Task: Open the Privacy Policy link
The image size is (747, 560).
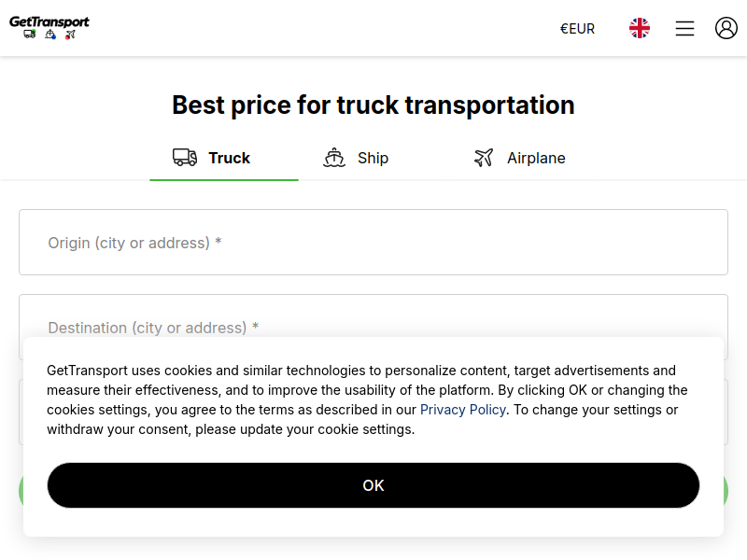Action: [x=462, y=410]
